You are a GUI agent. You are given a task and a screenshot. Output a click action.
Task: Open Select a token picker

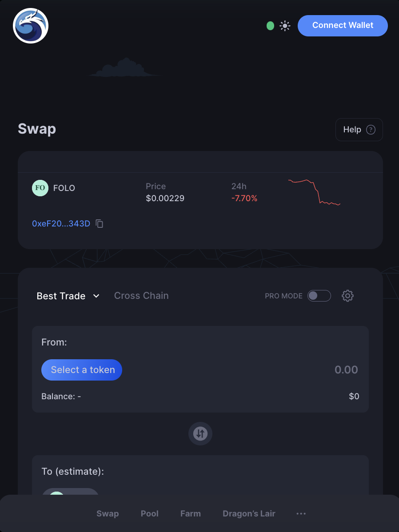tap(81, 370)
